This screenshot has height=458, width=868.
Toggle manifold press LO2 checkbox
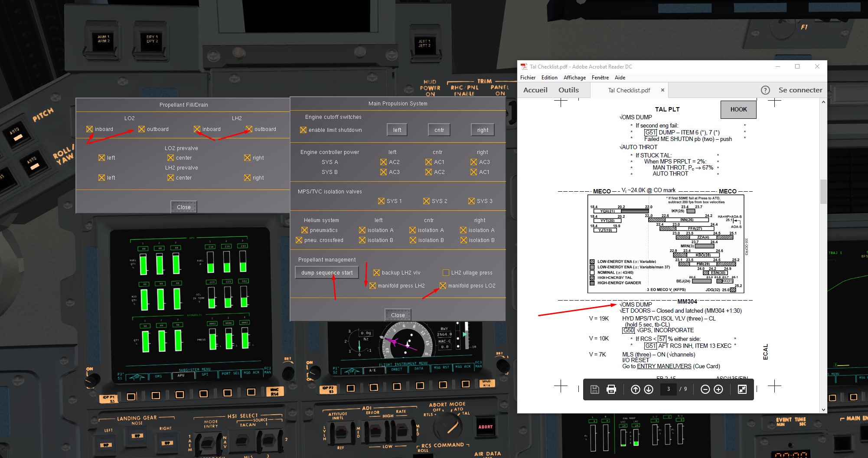tap(443, 285)
